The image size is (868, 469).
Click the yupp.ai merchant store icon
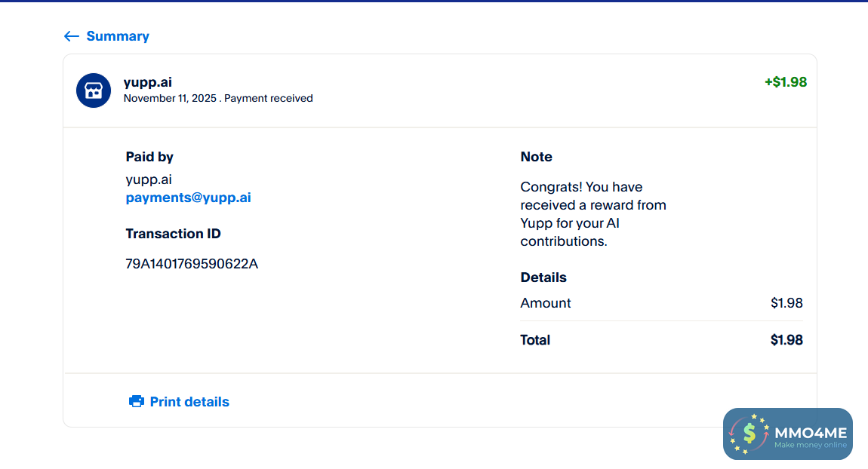[94, 90]
